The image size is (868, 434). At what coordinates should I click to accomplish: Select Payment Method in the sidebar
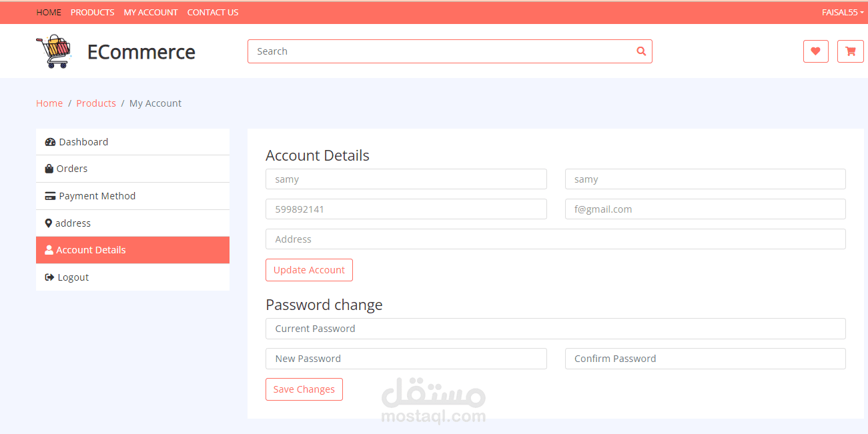click(133, 196)
